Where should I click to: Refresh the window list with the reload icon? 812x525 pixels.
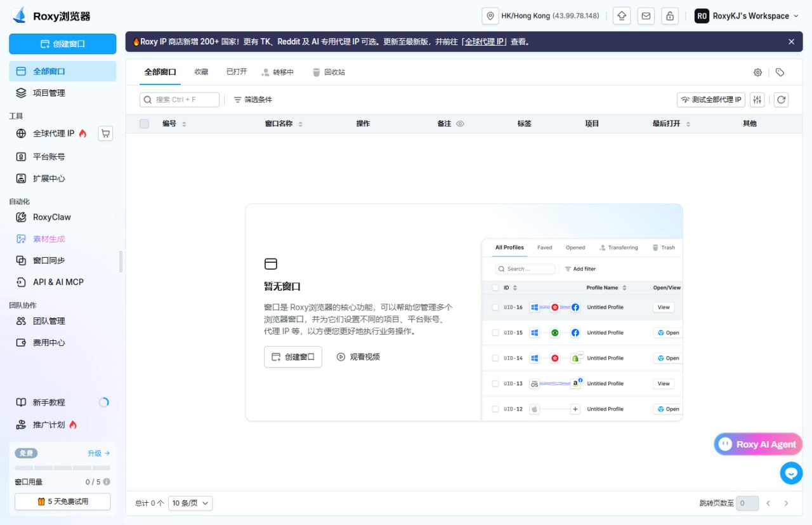click(782, 100)
